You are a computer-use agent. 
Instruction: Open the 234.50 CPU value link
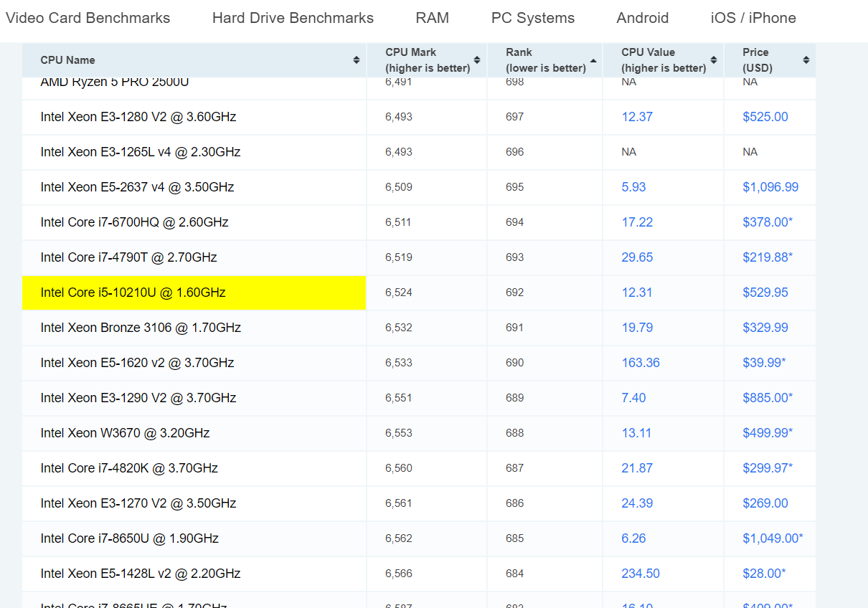tap(641, 574)
